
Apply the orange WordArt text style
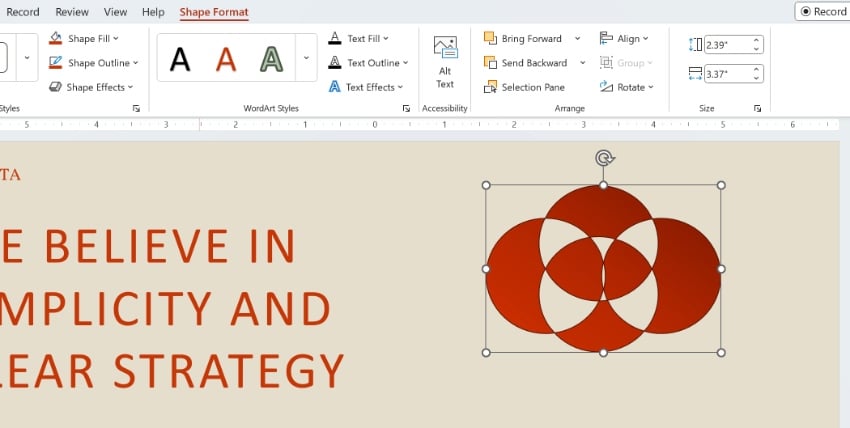click(x=227, y=60)
